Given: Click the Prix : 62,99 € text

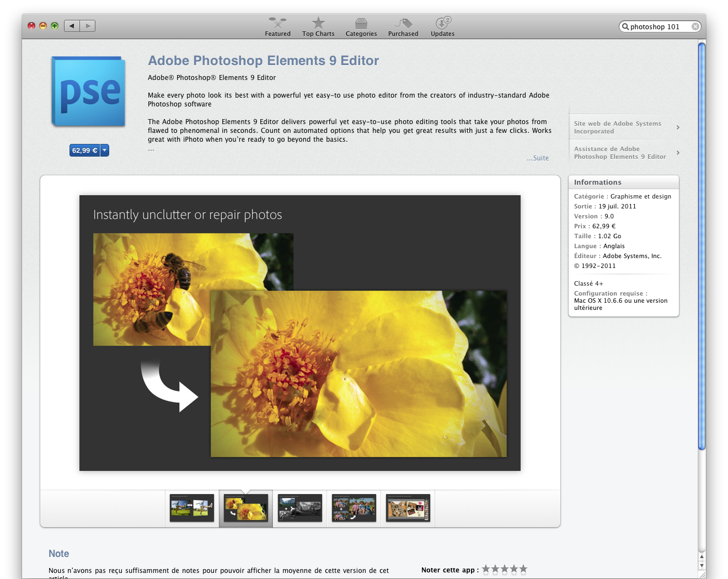Looking at the screenshot, I should point(595,226).
